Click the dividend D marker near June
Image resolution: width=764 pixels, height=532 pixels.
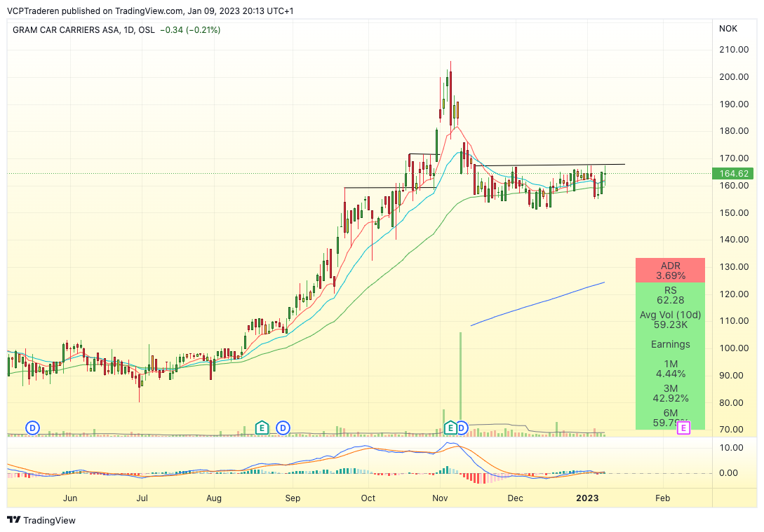[x=33, y=428]
